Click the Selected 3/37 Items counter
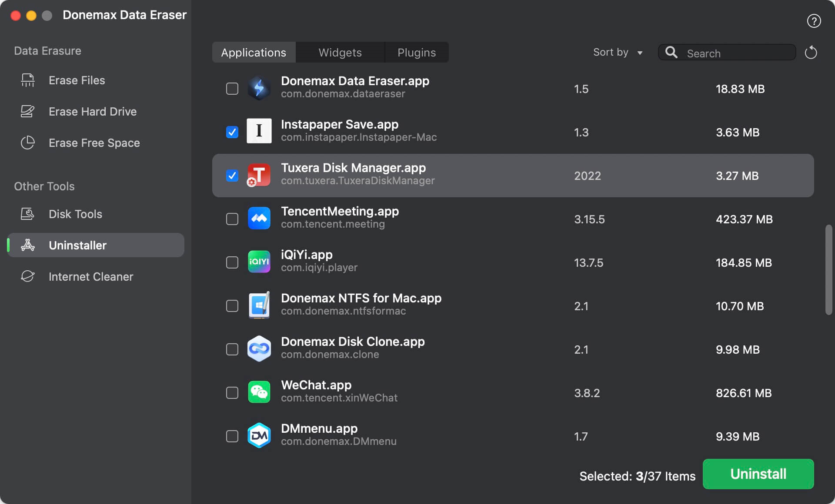Viewport: 835px width, 504px height. pos(638,476)
